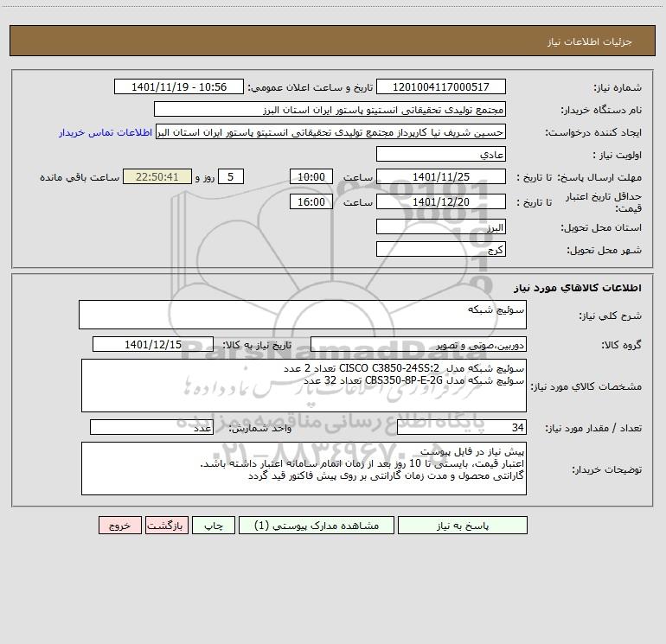The width and height of the screenshot is (666, 644).
Task: Click the نام دستگاه خریدار label
Action: pyautogui.click(x=601, y=110)
